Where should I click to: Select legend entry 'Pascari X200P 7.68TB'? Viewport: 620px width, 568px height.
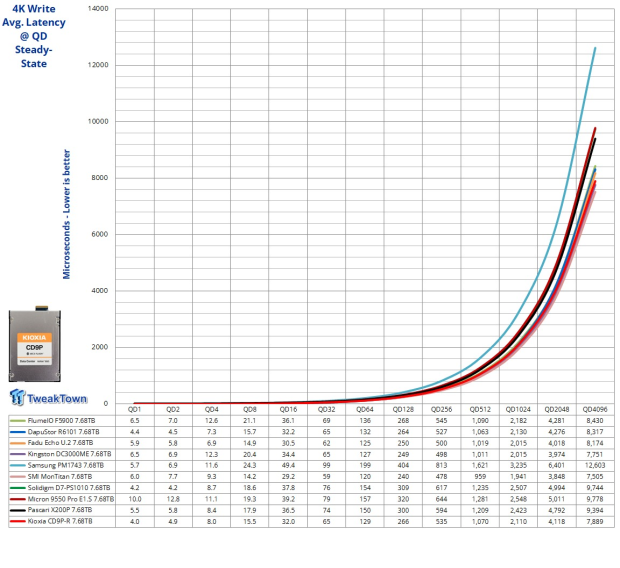coord(60,510)
